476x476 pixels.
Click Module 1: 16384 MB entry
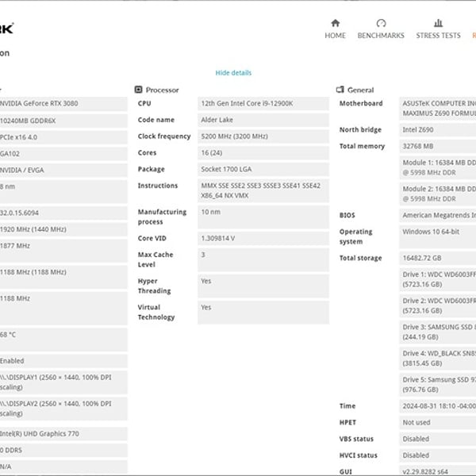click(x=438, y=167)
